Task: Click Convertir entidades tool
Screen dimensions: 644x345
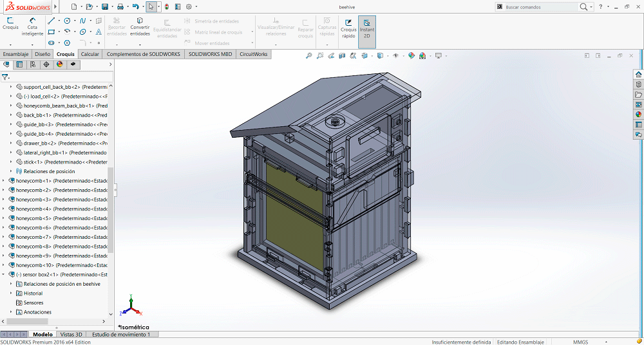Action: point(140,26)
